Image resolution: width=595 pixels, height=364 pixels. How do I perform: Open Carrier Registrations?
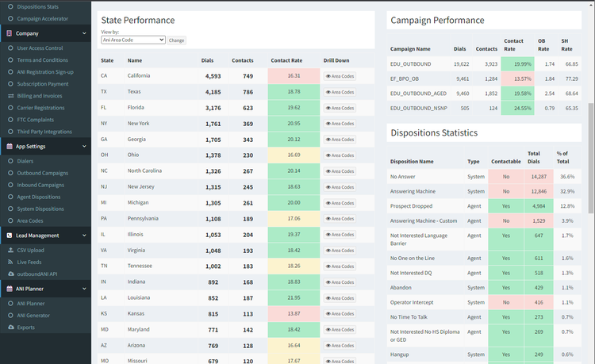(x=40, y=108)
